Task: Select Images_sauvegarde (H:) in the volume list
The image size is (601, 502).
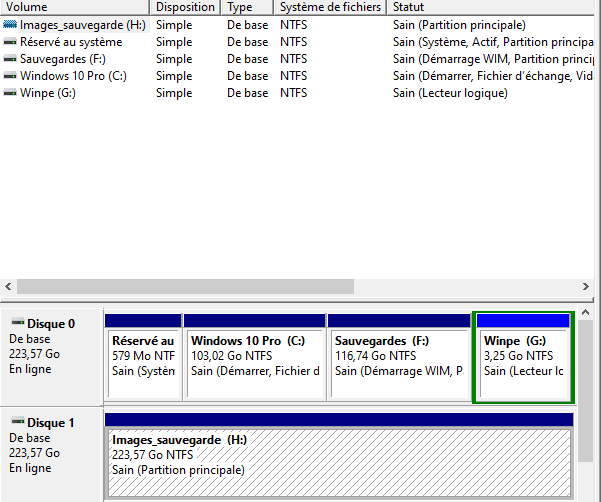Action: [x=83, y=25]
